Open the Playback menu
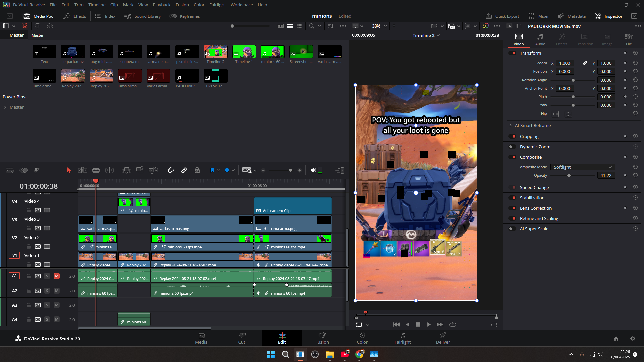This screenshot has height=362, width=644. click(161, 5)
